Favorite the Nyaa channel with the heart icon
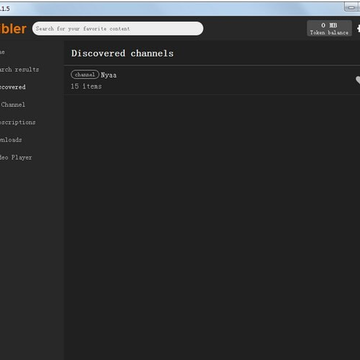 (x=358, y=80)
